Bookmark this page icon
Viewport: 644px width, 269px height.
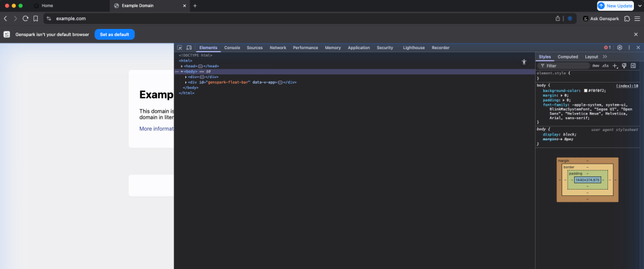click(x=36, y=18)
